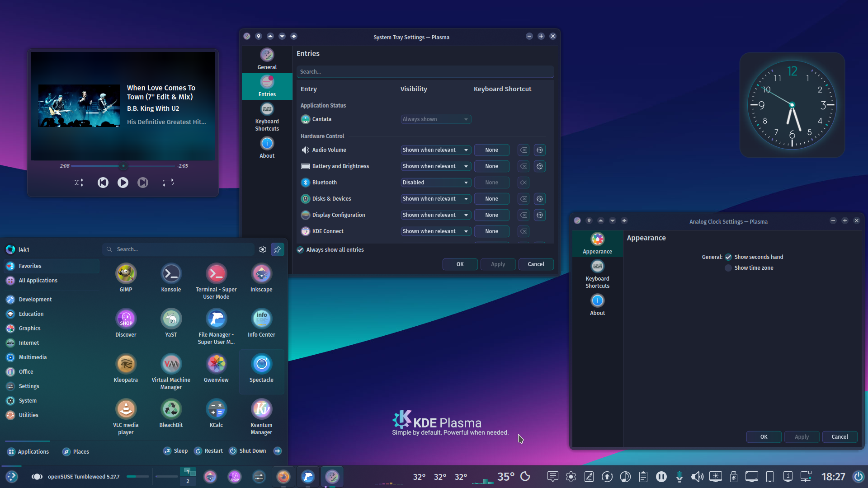
Task: Open Keyboard Shortcuts in System Tray Settings
Action: click(x=267, y=117)
